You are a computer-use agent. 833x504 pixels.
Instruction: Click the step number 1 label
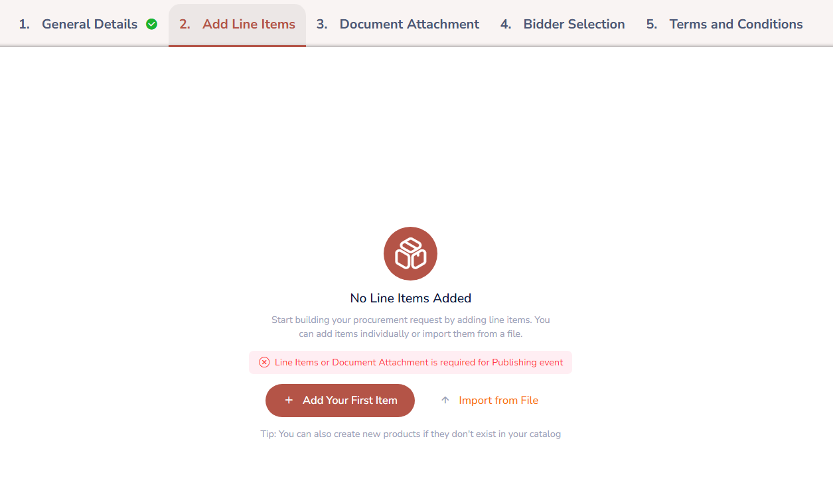point(24,25)
